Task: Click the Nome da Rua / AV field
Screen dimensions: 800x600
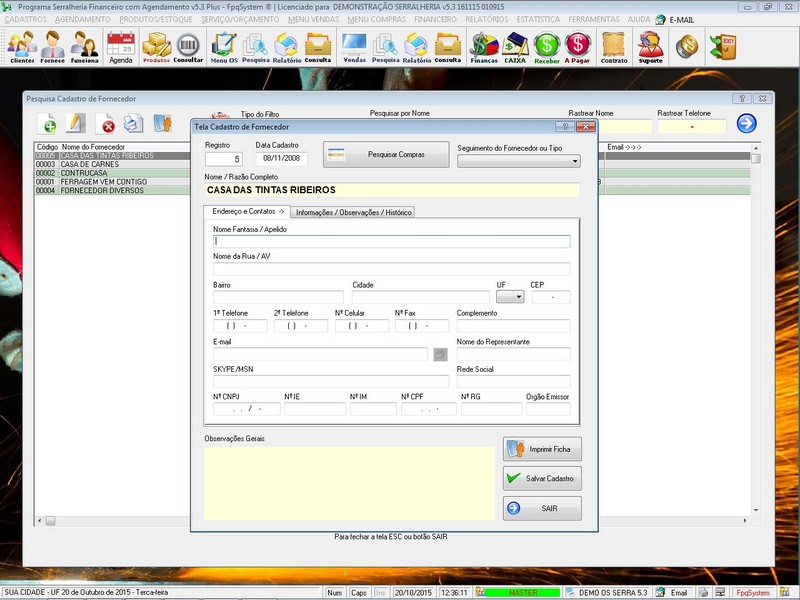Action: pos(392,269)
